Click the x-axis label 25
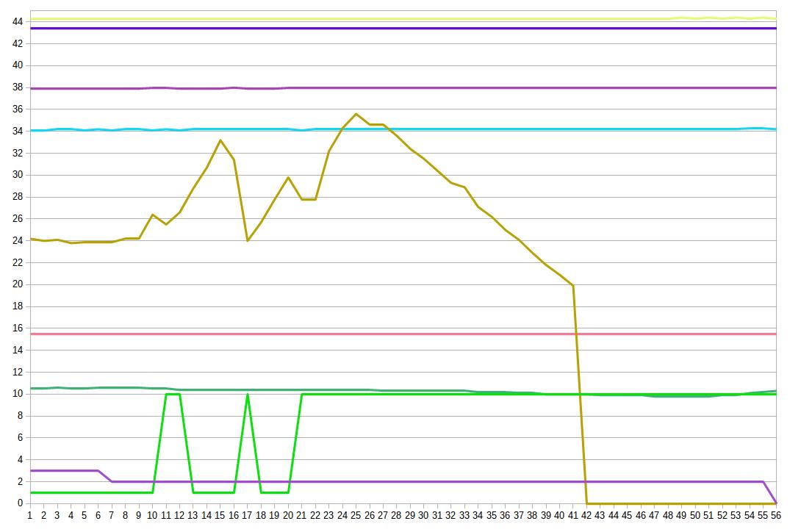The width and height of the screenshot is (801, 532). 356,516
